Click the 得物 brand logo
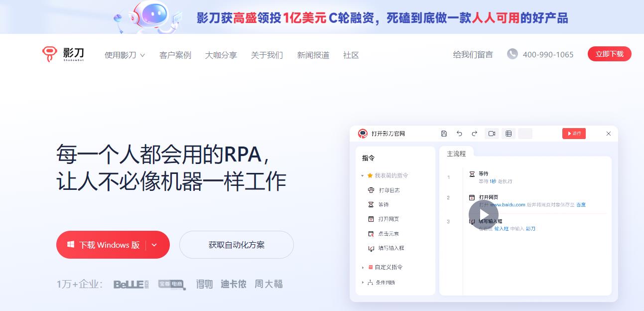 click(204, 284)
